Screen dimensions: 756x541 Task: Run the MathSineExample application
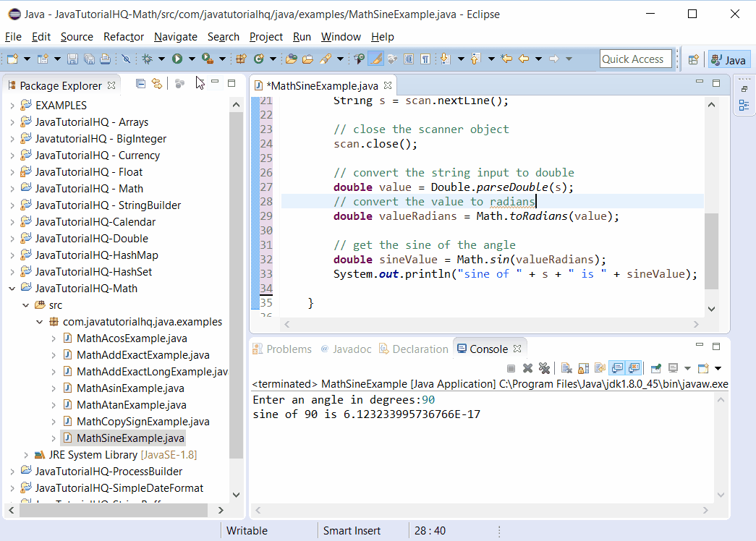(x=177, y=59)
